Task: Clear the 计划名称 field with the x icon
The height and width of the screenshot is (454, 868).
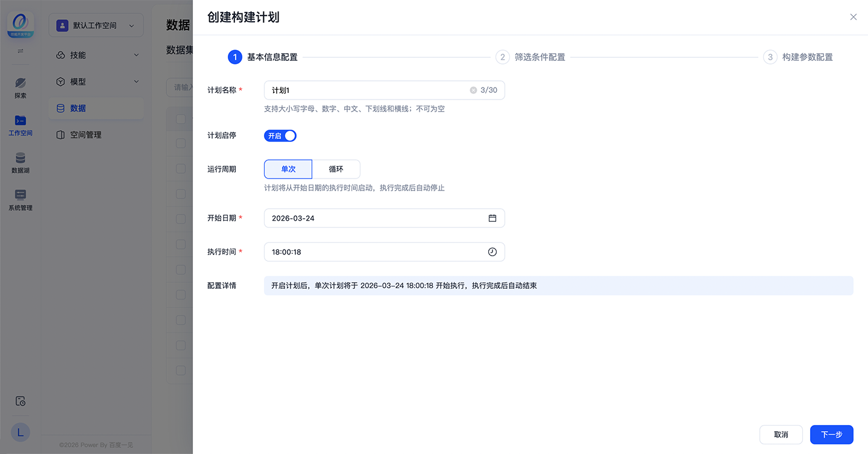Action: coord(473,90)
